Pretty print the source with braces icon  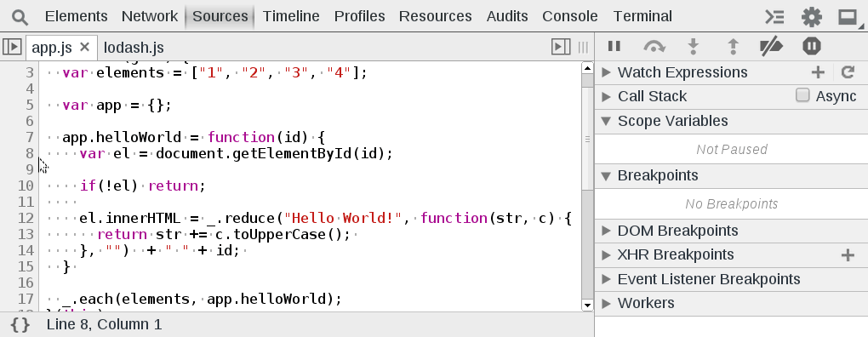click(x=20, y=325)
